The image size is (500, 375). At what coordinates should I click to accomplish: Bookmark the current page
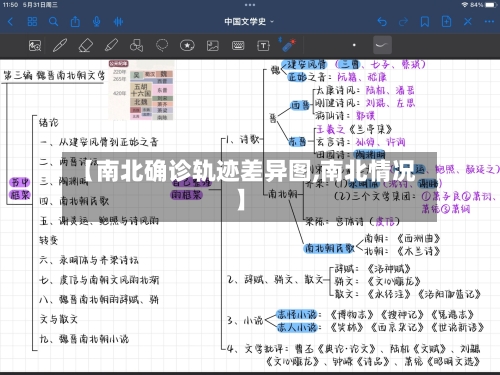tap(425, 22)
